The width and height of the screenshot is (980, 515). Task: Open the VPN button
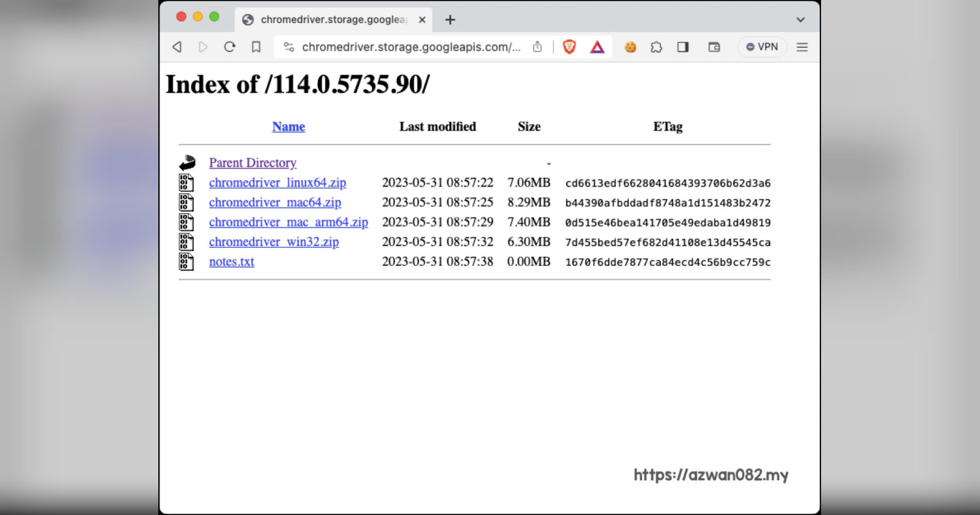point(762,47)
